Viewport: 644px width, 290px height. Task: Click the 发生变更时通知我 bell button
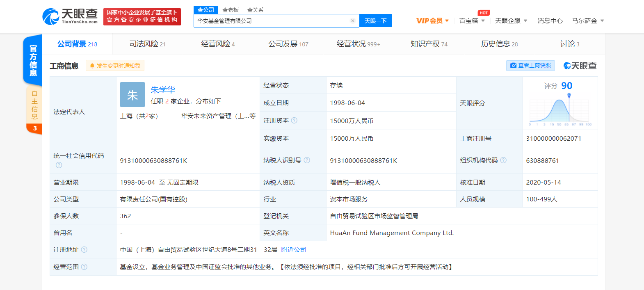click(115, 66)
